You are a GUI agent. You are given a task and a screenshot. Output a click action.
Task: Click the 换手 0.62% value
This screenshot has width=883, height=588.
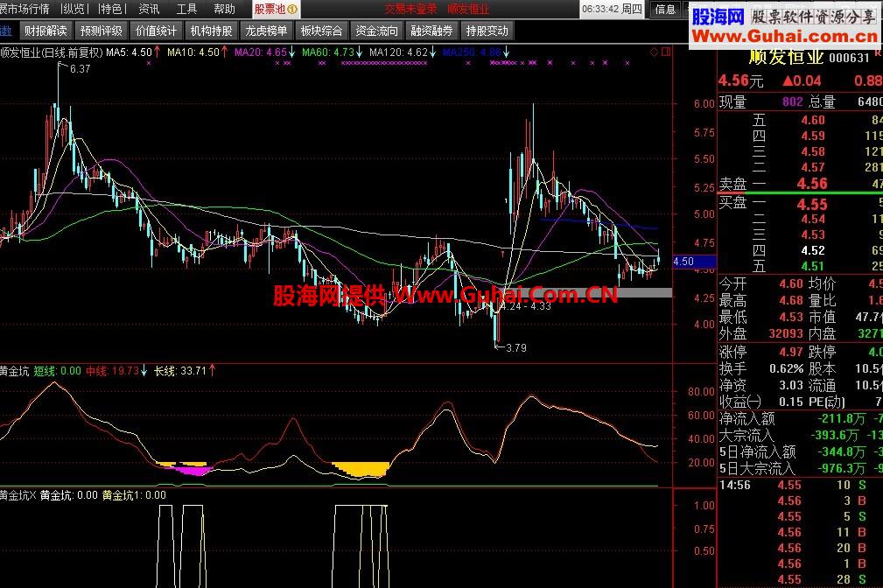[x=787, y=369]
